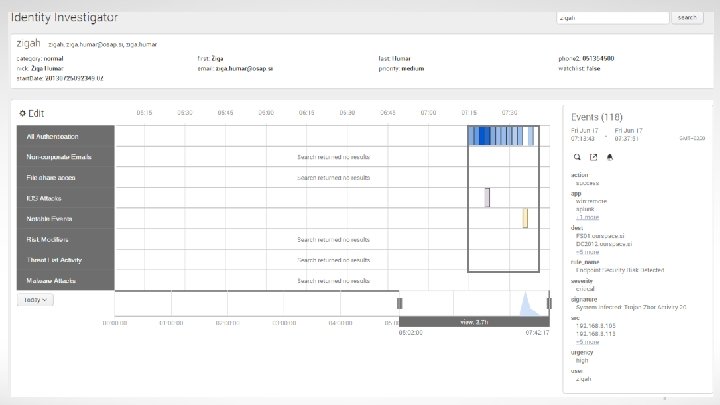Viewport: 720px width, 405px height.
Task: Click the Identity Investigator page title
Action: point(64,17)
